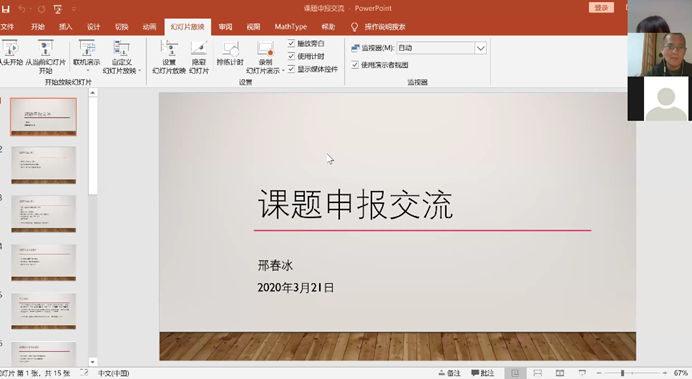The height and width of the screenshot is (379, 692).
Task: Open the 联机演示 present online tool
Action: 87,56
